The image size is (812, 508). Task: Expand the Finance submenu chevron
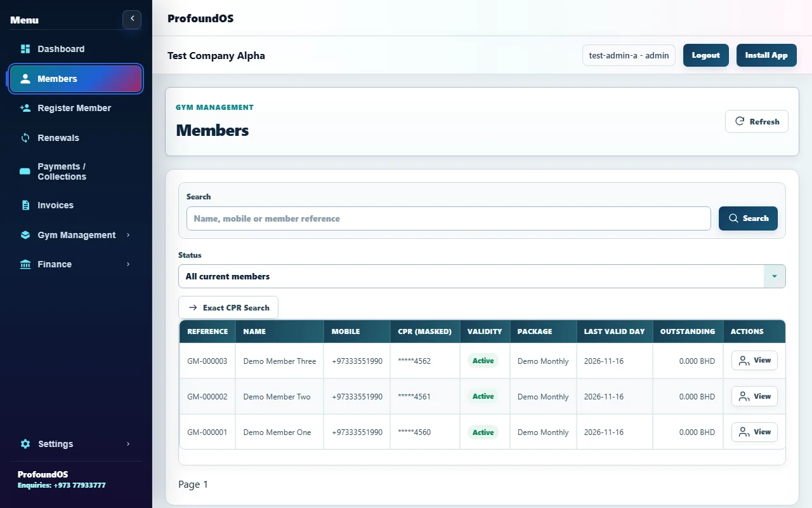coord(128,264)
